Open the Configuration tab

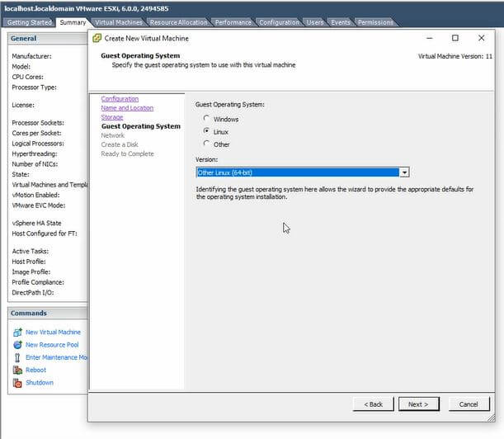[279, 22]
